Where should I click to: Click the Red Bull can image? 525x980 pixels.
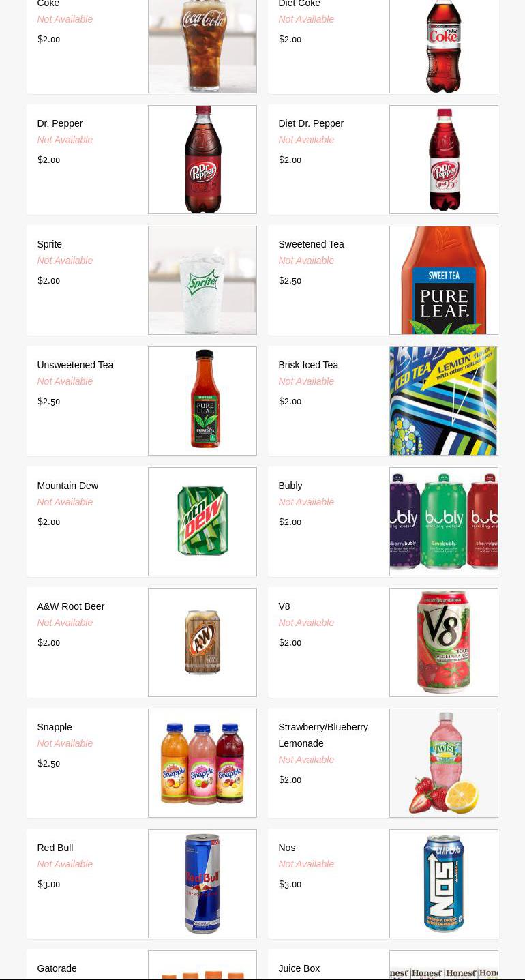click(202, 884)
